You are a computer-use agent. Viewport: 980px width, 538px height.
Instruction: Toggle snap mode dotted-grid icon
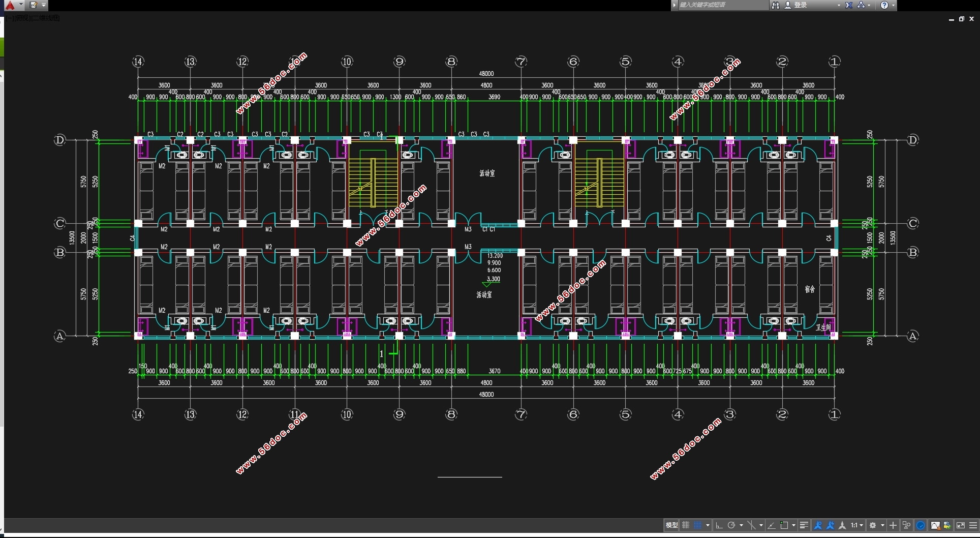(x=698, y=525)
